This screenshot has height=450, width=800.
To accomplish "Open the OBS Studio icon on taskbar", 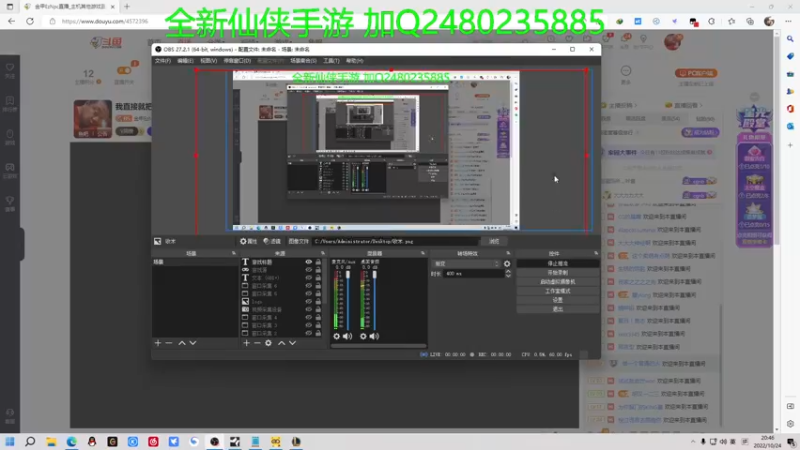I will [x=214, y=441].
